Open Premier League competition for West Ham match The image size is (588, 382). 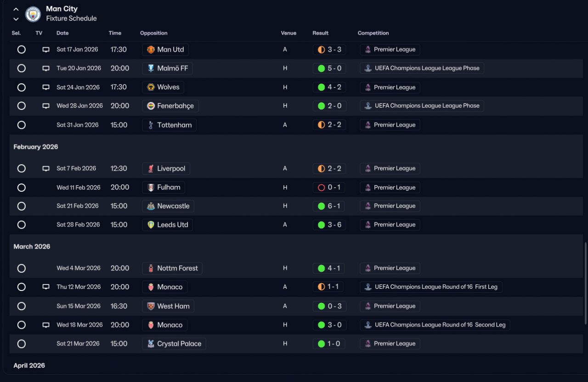[x=394, y=306]
